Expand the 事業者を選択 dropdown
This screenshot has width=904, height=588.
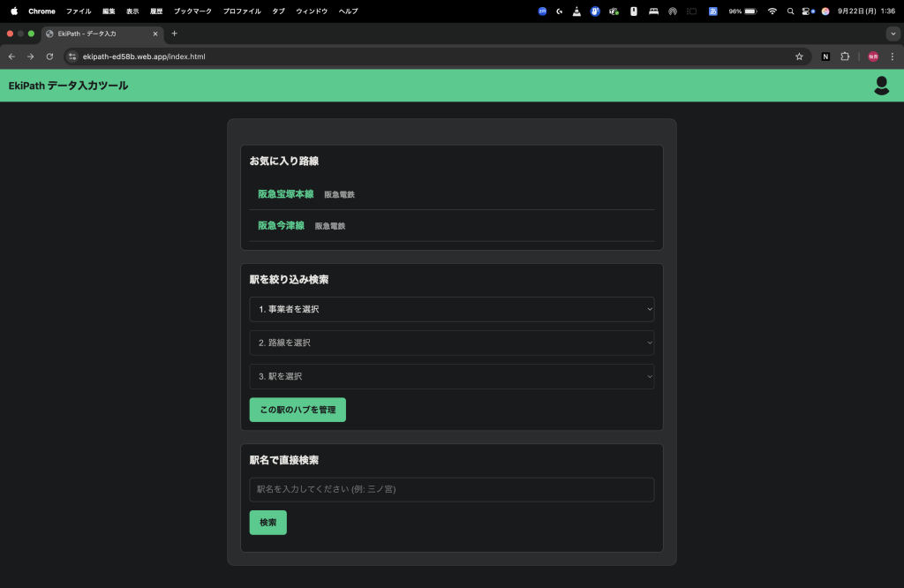[451, 309]
